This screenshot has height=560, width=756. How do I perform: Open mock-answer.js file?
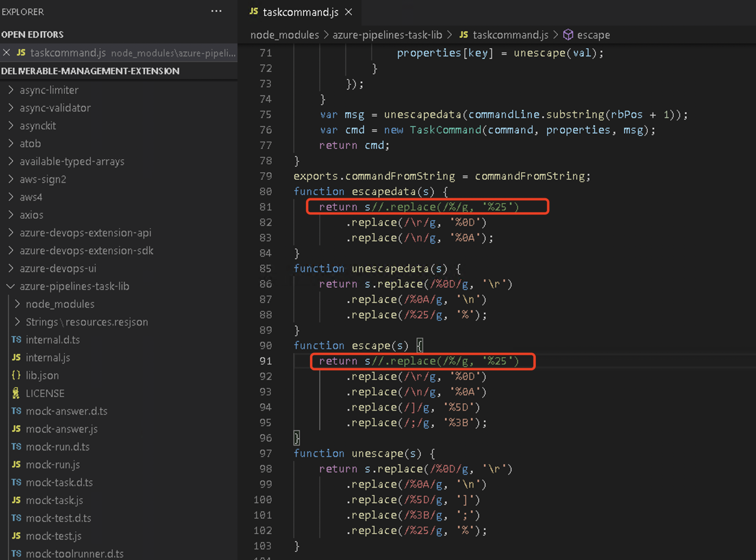coord(62,429)
